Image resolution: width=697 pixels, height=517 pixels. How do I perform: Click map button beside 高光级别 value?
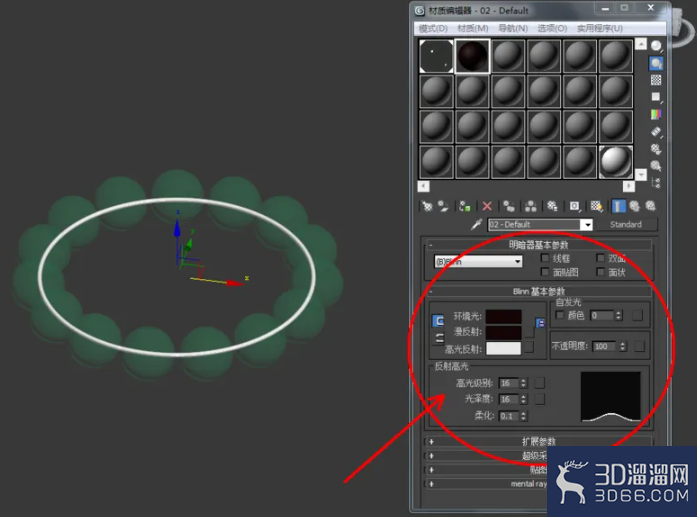[539, 383]
